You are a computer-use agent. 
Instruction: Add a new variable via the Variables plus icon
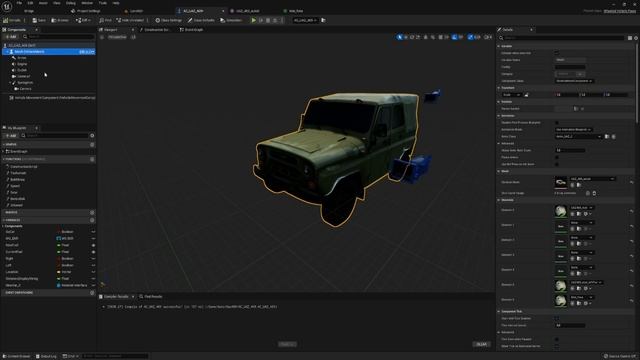point(92,220)
